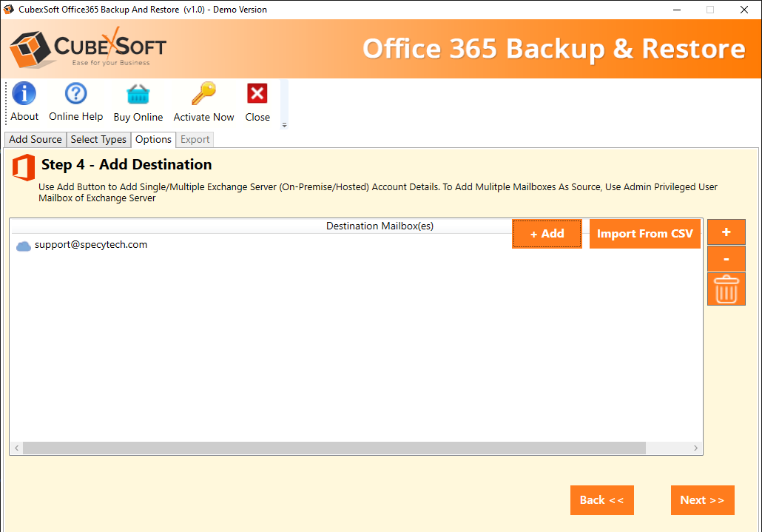Screen dimensions: 762x532
Task: Click the cloud icon beside support@specytech.com
Action: [x=24, y=246]
